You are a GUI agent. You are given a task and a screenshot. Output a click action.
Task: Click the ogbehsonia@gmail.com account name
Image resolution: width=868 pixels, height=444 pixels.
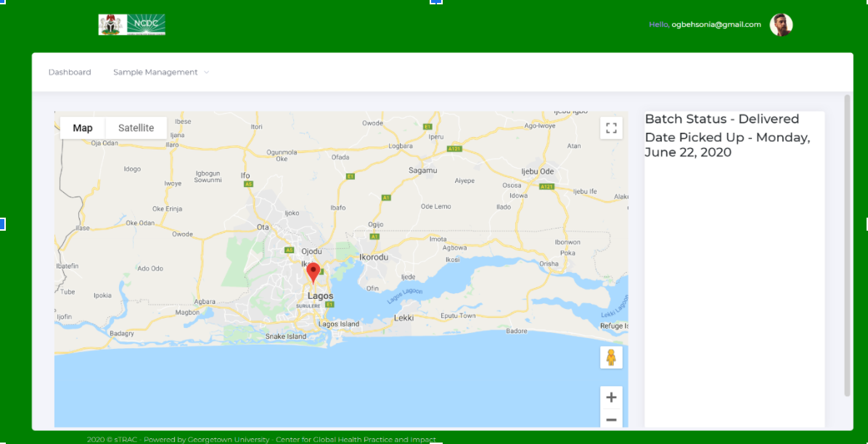click(x=716, y=25)
